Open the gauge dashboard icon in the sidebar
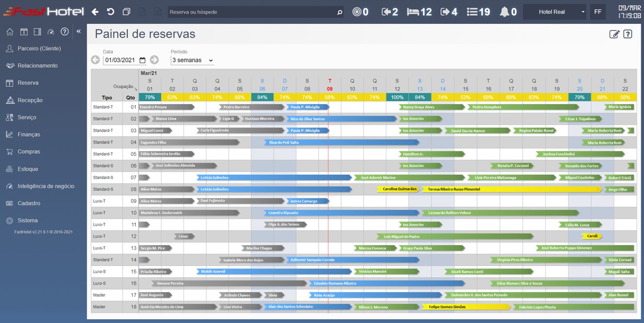The height and width of the screenshot is (323, 644). pyautogui.click(x=51, y=32)
